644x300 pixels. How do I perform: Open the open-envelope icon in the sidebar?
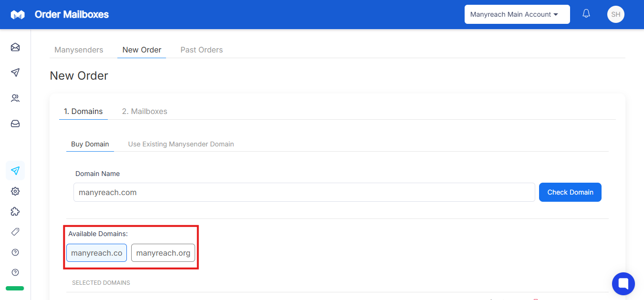point(15,47)
